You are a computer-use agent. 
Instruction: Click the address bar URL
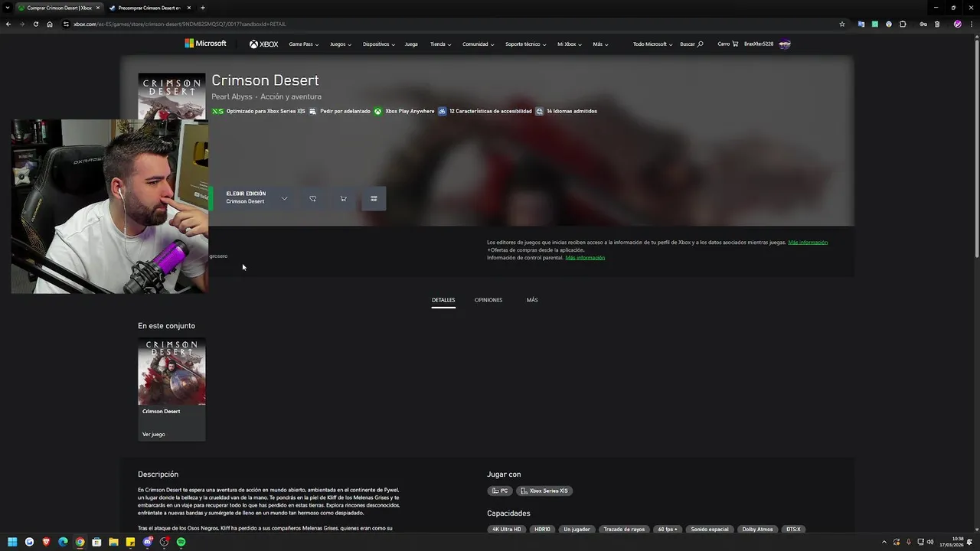click(x=179, y=24)
